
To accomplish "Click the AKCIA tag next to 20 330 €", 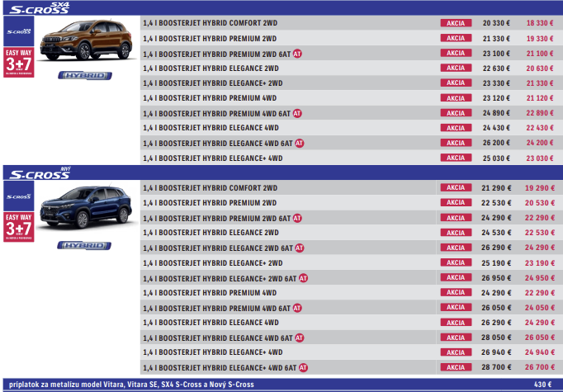I will pyautogui.click(x=454, y=24).
